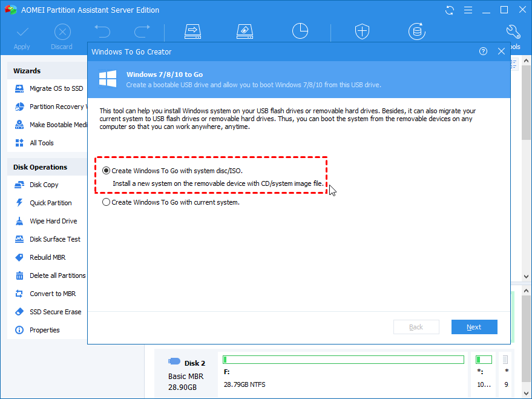Select Create Windows To Go with system disc/ISO
The height and width of the screenshot is (399, 532).
tap(106, 171)
